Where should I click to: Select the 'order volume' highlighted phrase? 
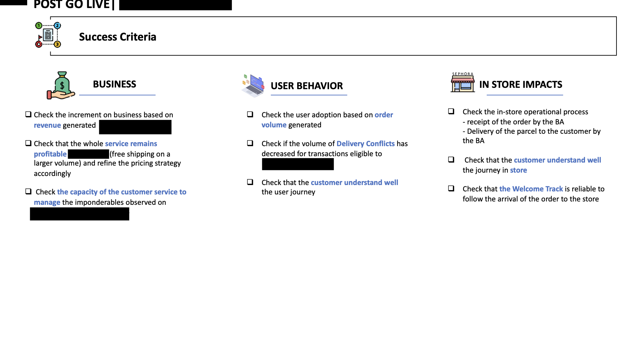coord(383,115)
